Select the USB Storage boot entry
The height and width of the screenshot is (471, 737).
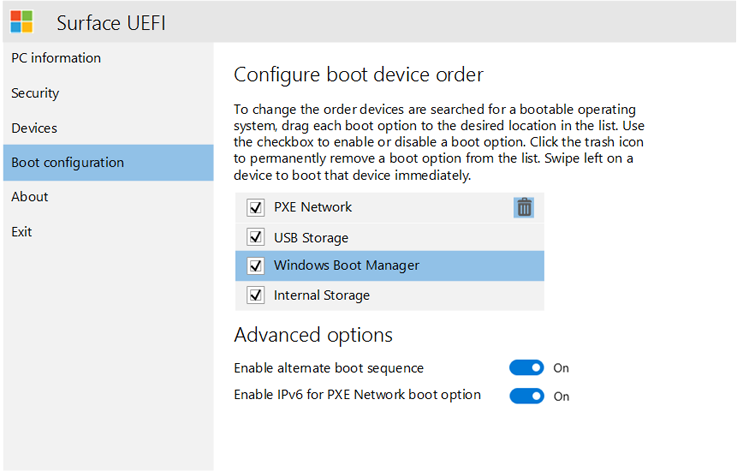click(311, 238)
